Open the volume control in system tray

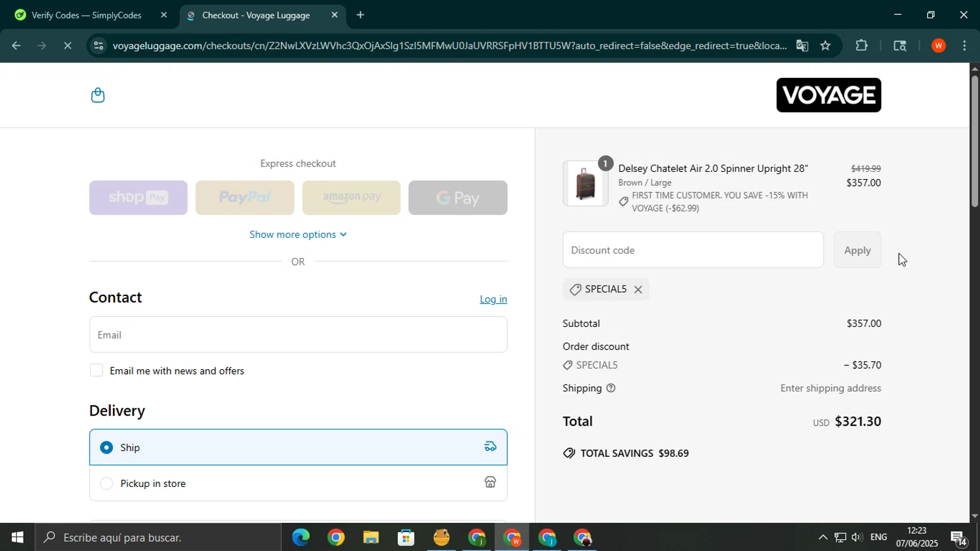tap(857, 537)
